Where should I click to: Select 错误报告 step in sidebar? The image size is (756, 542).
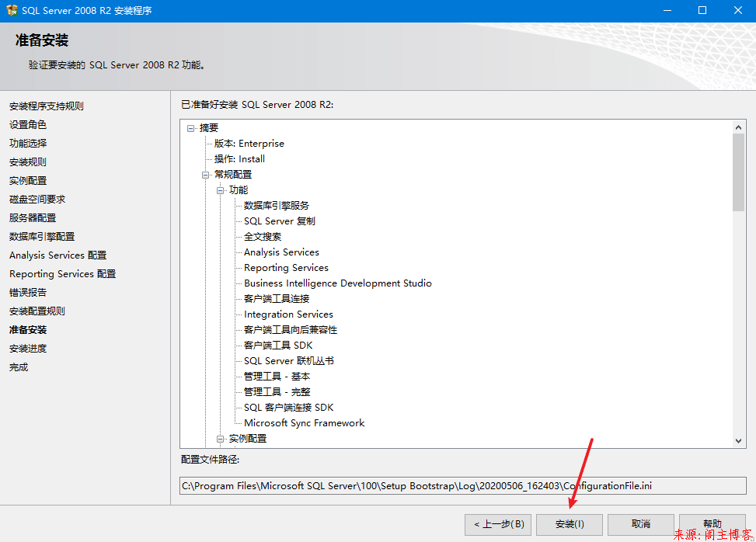(x=28, y=293)
